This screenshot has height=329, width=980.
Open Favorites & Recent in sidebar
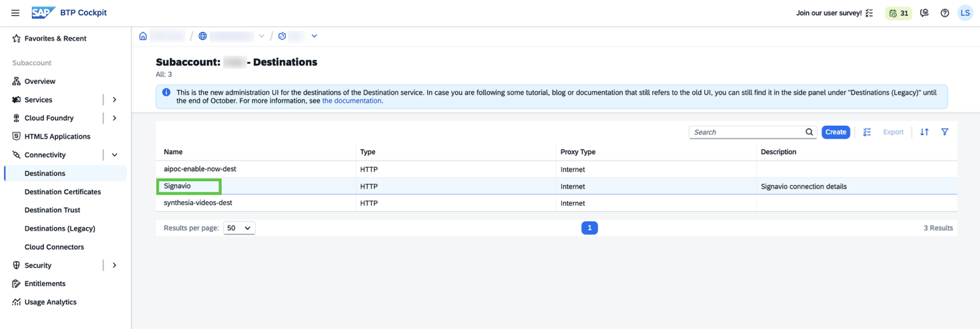tap(55, 39)
